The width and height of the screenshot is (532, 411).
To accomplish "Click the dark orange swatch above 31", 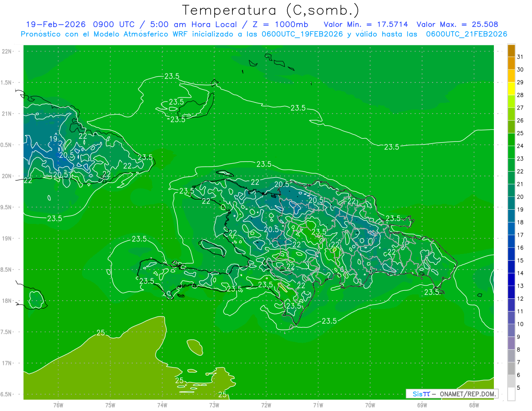I will click(511, 51).
